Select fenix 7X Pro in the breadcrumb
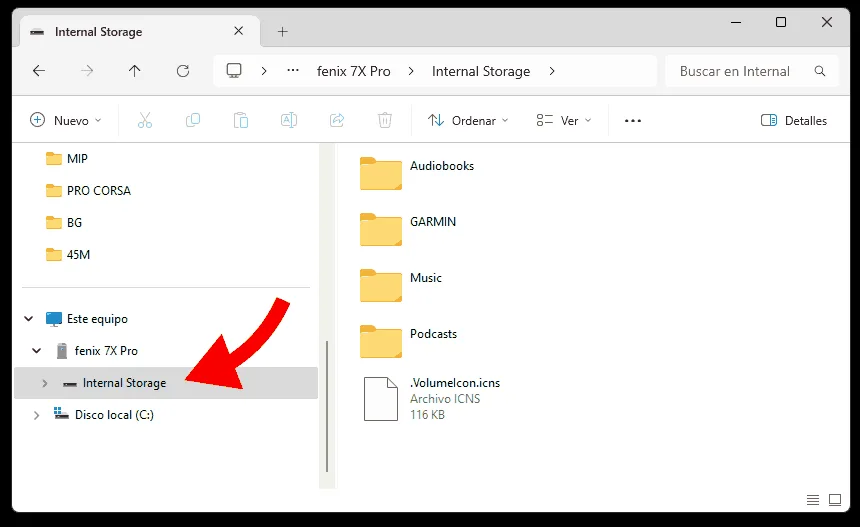 tap(354, 71)
